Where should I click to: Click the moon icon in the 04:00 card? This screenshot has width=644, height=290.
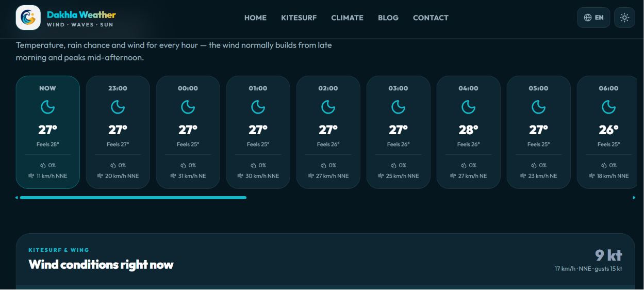click(469, 107)
